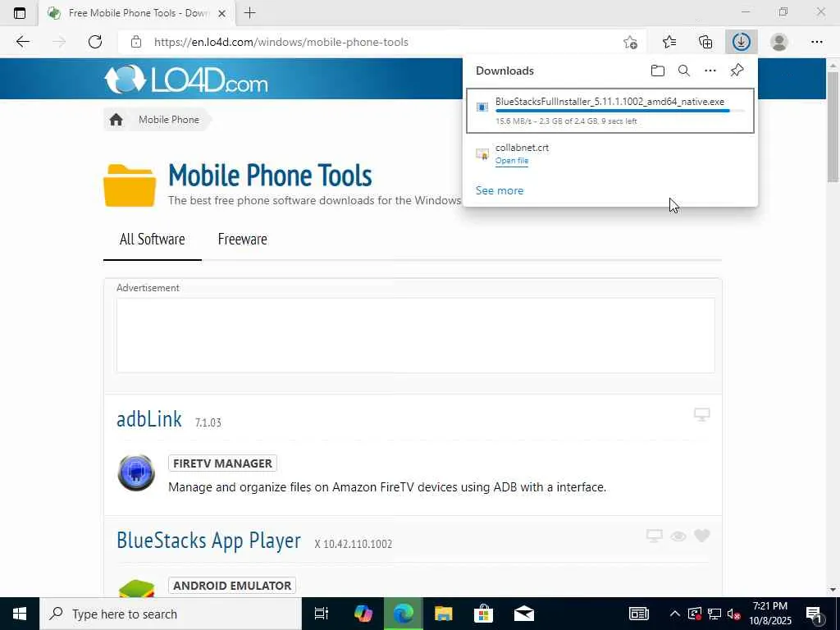This screenshot has width=840, height=630.
Task: Pin the Downloads panel
Action: [737, 71]
